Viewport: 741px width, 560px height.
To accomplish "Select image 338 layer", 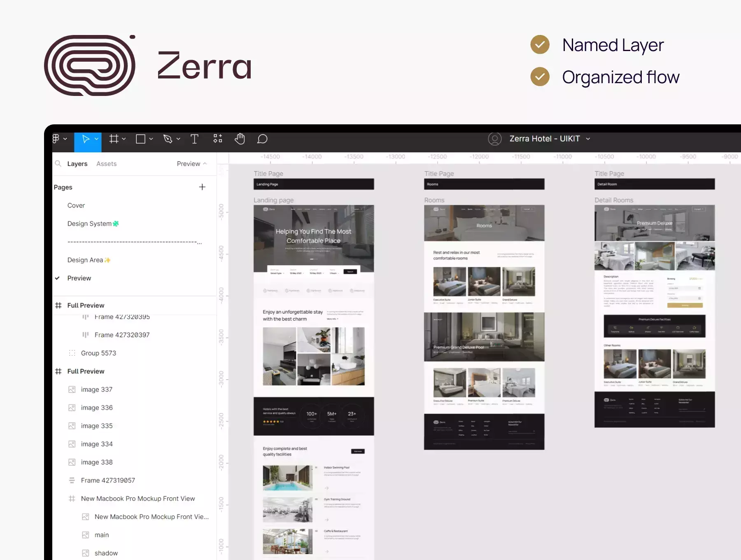I will pyautogui.click(x=97, y=462).
